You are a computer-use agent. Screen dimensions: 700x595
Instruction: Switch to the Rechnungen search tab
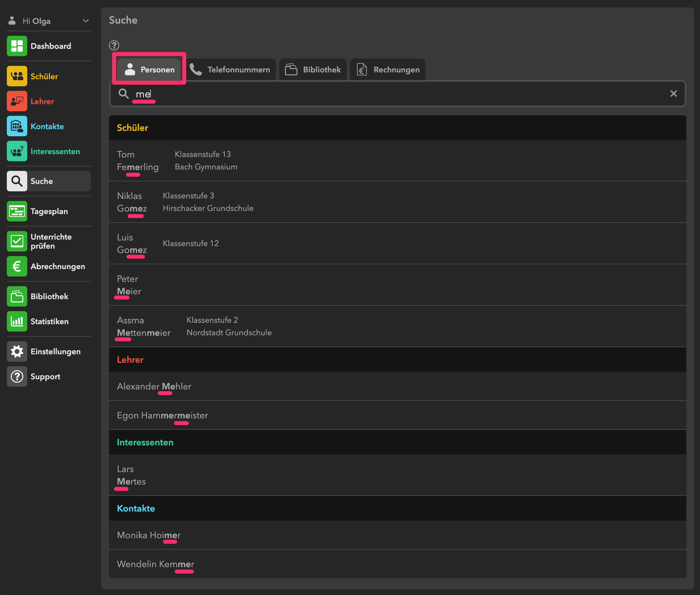click(388, 70)
